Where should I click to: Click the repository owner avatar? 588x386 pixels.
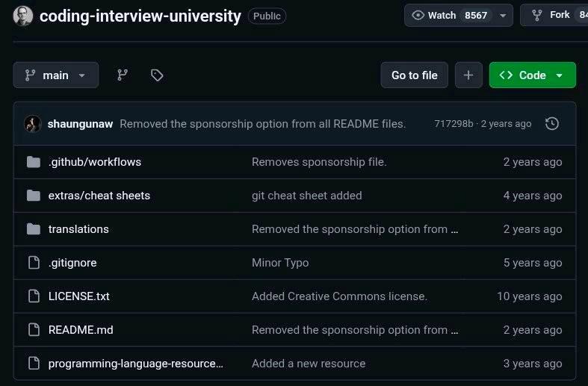point(23,16)
